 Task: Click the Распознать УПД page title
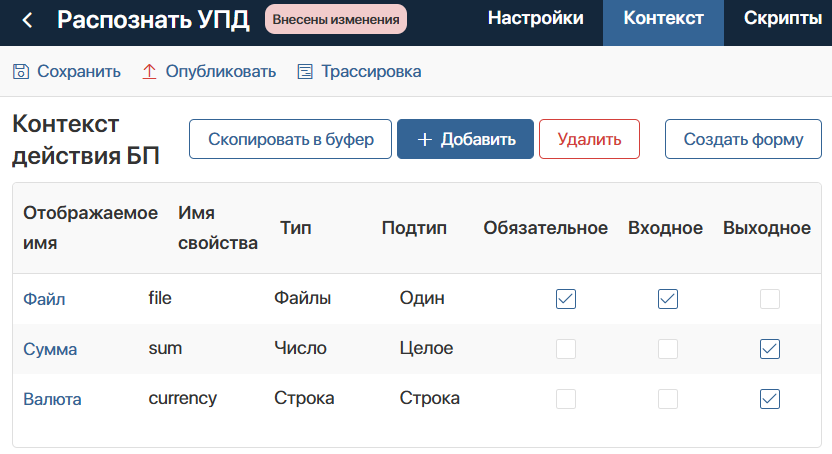153,20
